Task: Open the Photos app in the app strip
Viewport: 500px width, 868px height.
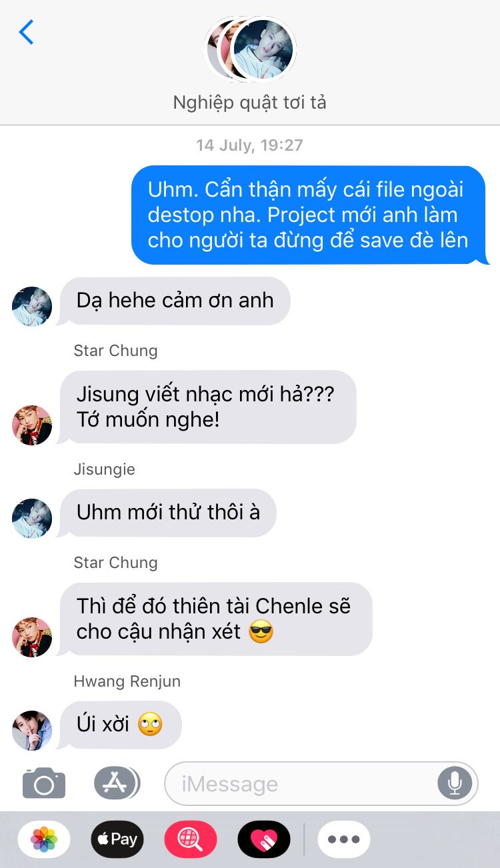Action: tap(44, 839)
